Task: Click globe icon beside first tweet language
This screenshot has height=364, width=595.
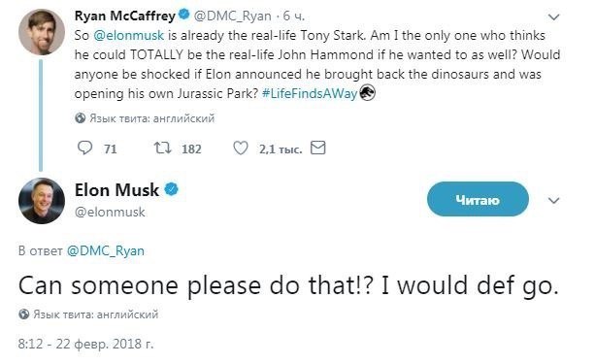Action: click(80, 118)
